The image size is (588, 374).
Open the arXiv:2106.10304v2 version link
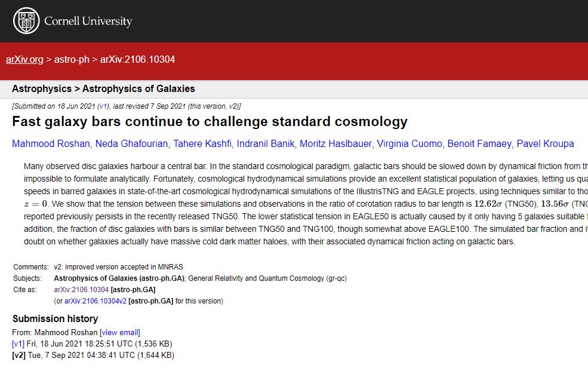point(96,301)
